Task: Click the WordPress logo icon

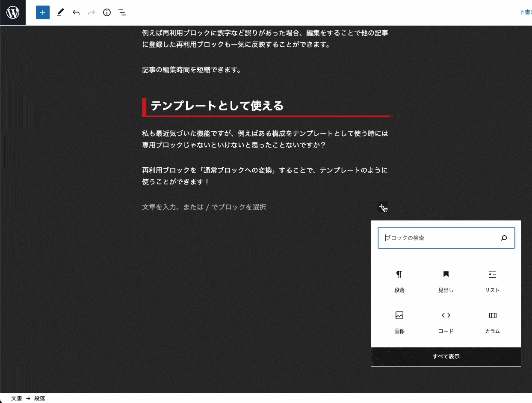Action: point(13,13)
